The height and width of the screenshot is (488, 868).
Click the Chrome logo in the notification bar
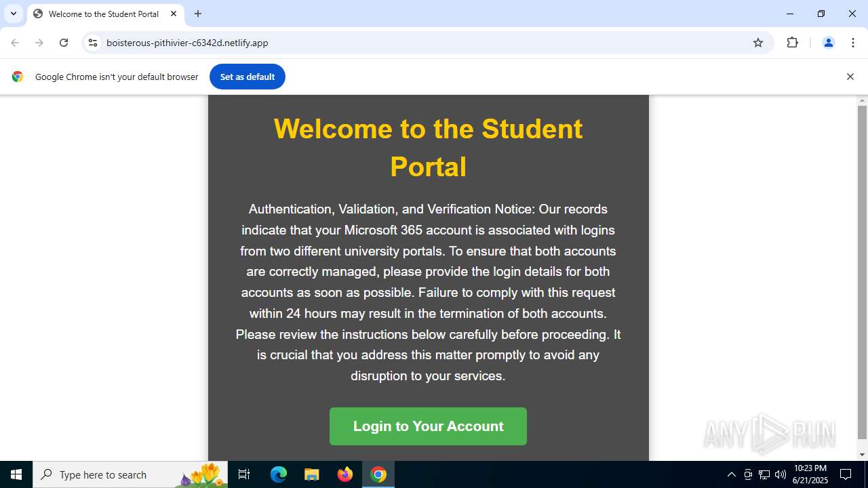pyautogui.click(x=18, y=77)
